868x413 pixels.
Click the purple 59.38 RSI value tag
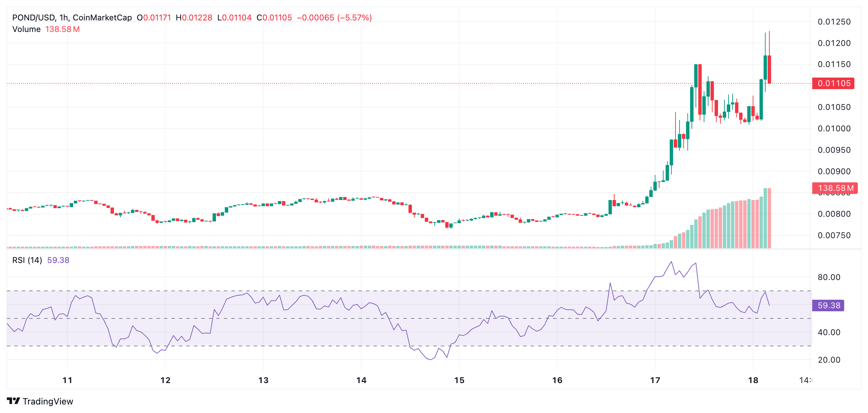[829, 305]
